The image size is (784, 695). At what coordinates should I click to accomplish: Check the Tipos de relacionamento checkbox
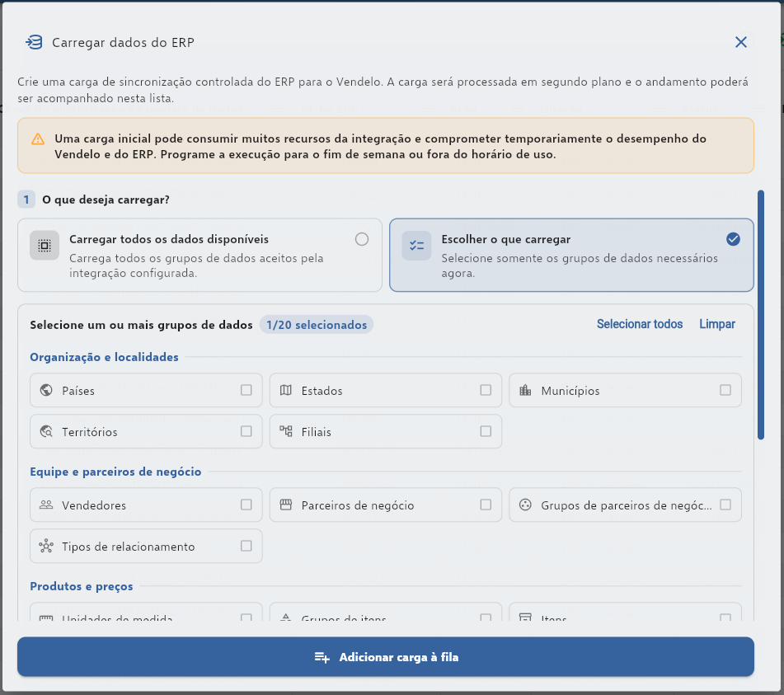(246, 546)
